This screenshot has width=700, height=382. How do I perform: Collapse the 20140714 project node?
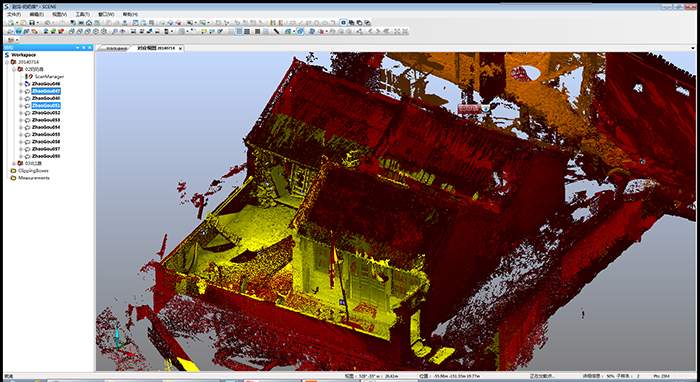[x=7, y=62]
